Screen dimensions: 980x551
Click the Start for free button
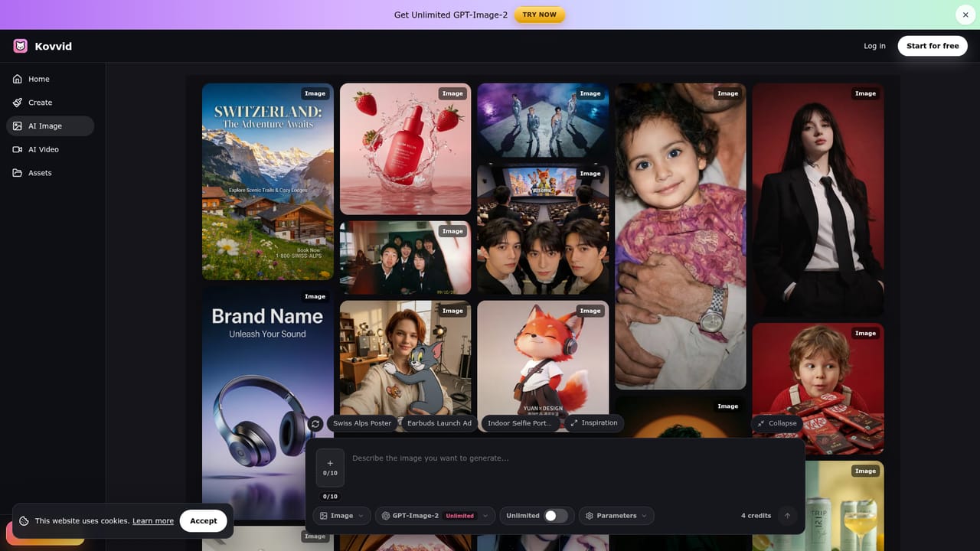(x=933, y=46)
